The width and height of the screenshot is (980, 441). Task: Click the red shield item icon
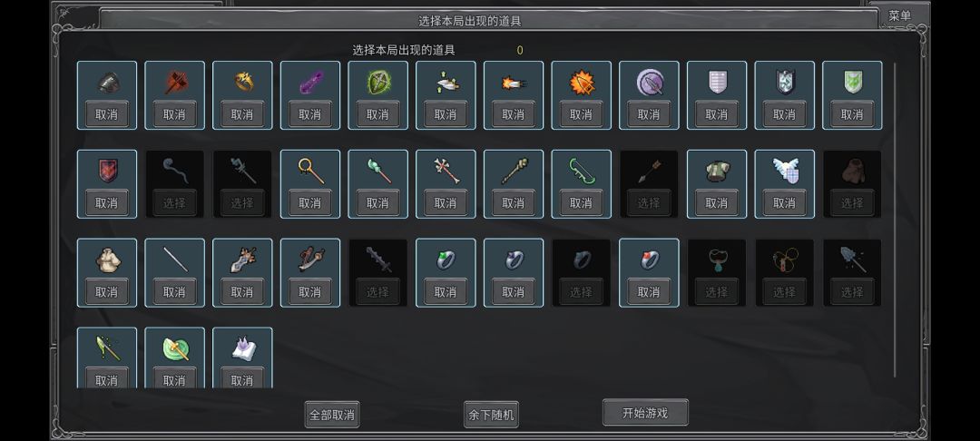coord(107,171)
